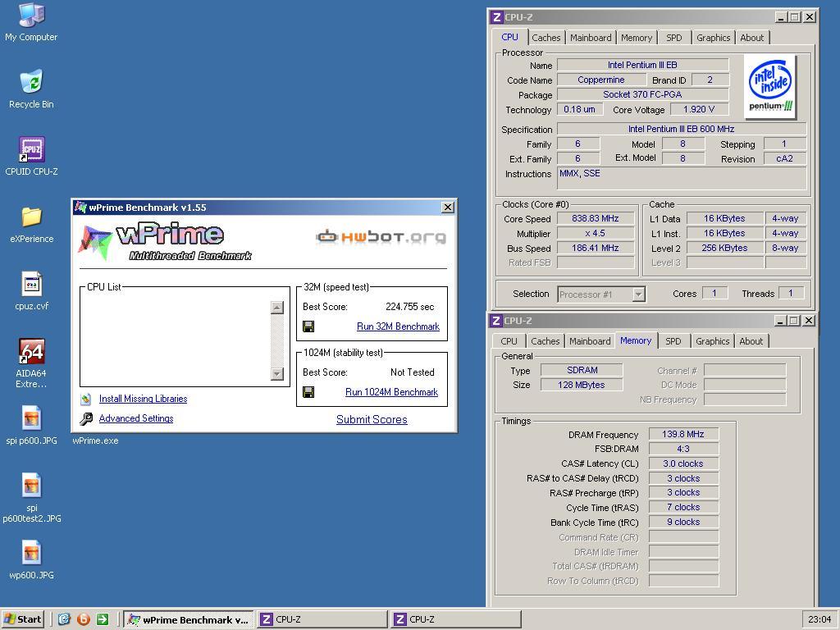Click the Specification field Intel Pentium III EB 600 MHz
This screenshot has height=630, width=840.
point(682,129)
